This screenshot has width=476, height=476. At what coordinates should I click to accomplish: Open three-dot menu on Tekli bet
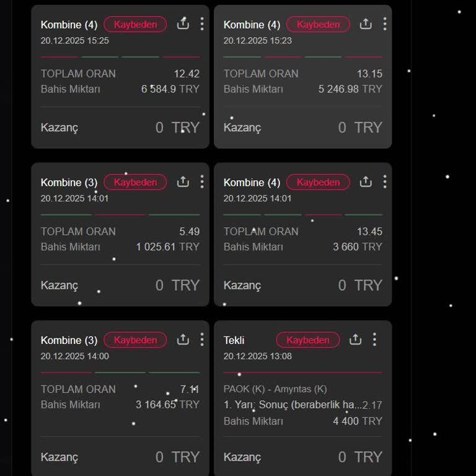pos(374,340)
